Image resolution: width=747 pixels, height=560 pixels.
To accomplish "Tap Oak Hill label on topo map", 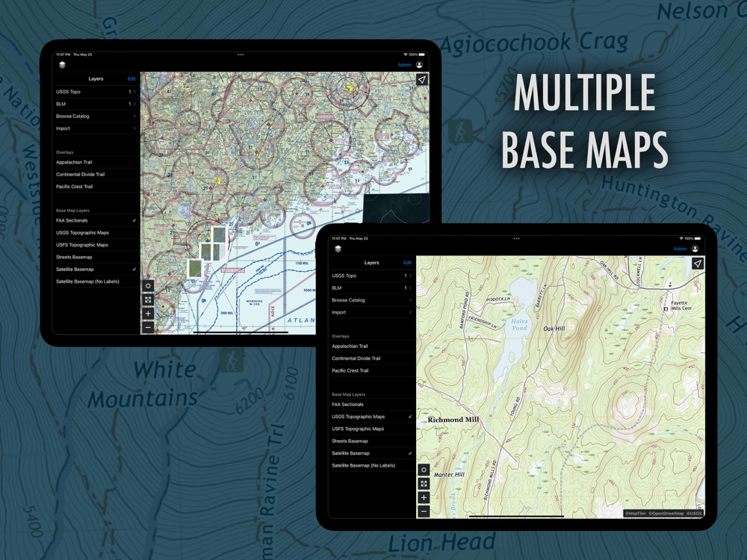I will 554,329.
